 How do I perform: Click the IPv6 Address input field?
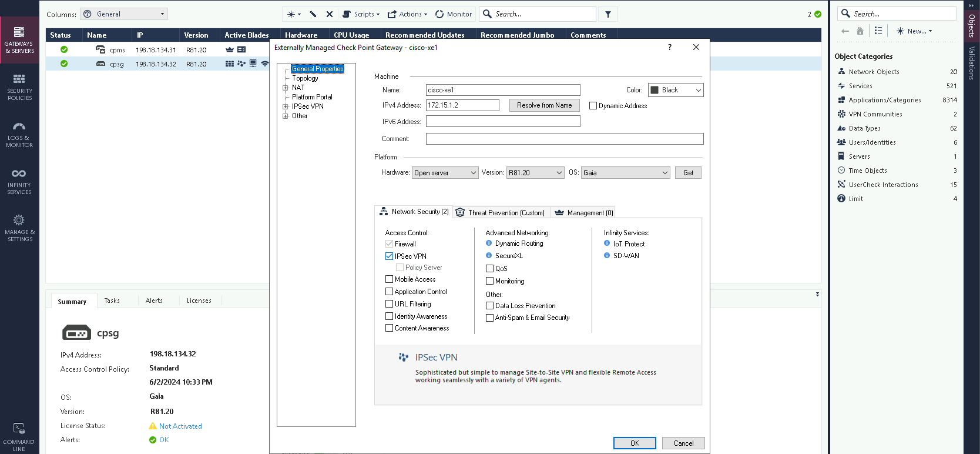click(x=503, y=121)
